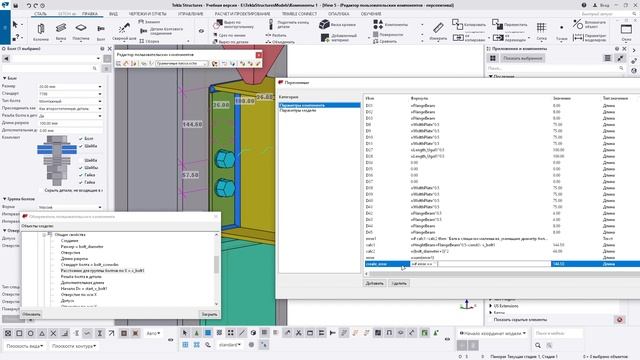Toggle the first Шайба checkbox under Болт

click(81, 146)
